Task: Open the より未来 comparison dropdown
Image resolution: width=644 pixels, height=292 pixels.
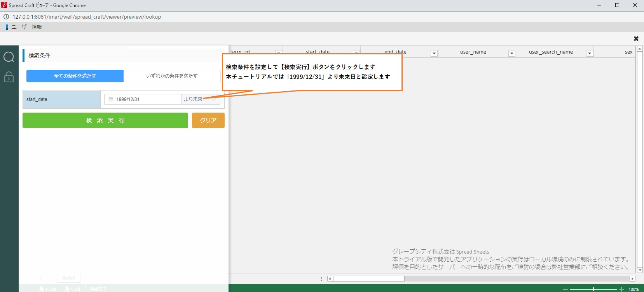Action: click(201, 99)
